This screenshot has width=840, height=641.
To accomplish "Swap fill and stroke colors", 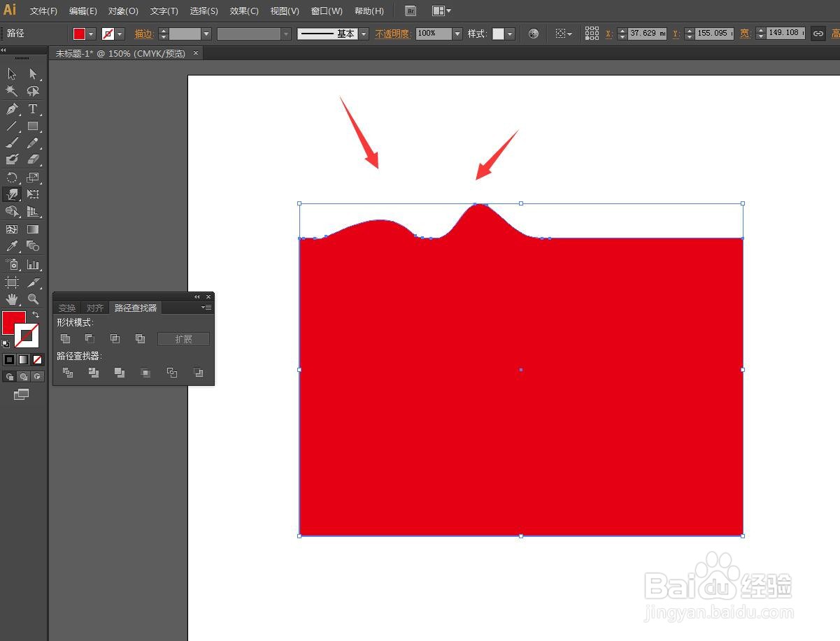I will pos(36,315).
